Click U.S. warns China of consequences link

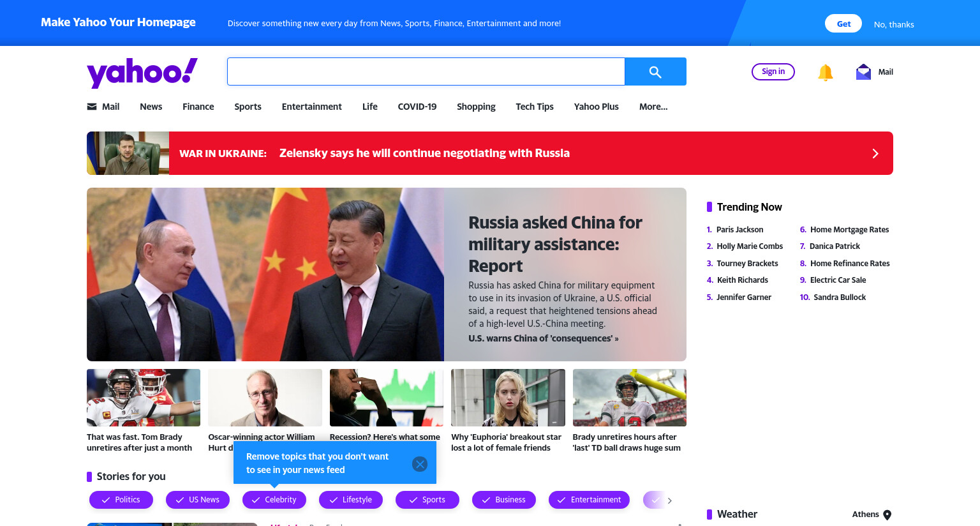point(544,338)
